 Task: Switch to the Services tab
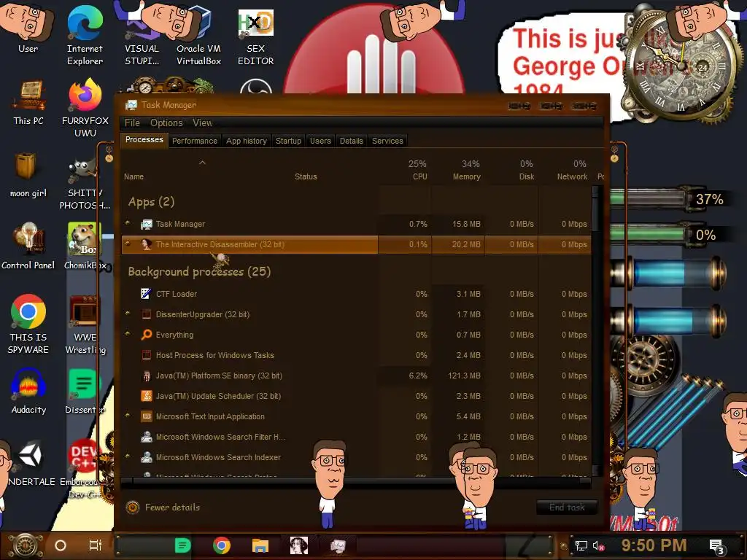coord(387,141)
